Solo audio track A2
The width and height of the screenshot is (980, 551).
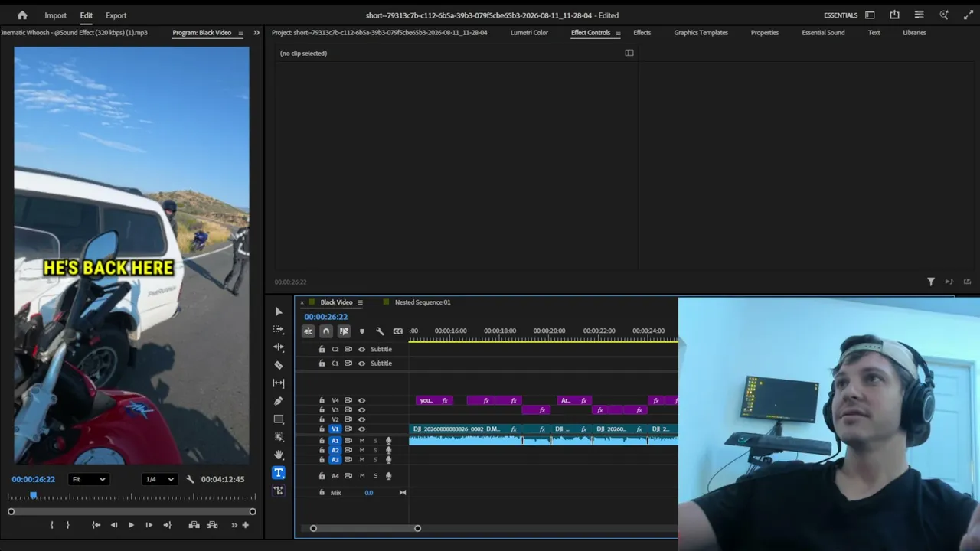pos(375,450)
